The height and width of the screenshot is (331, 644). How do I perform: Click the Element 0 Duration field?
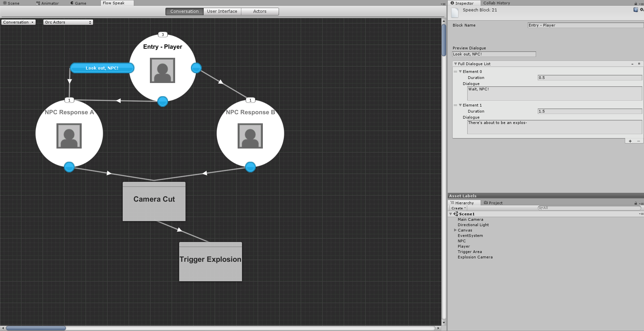pyautogui.click(x=590, y=78)
